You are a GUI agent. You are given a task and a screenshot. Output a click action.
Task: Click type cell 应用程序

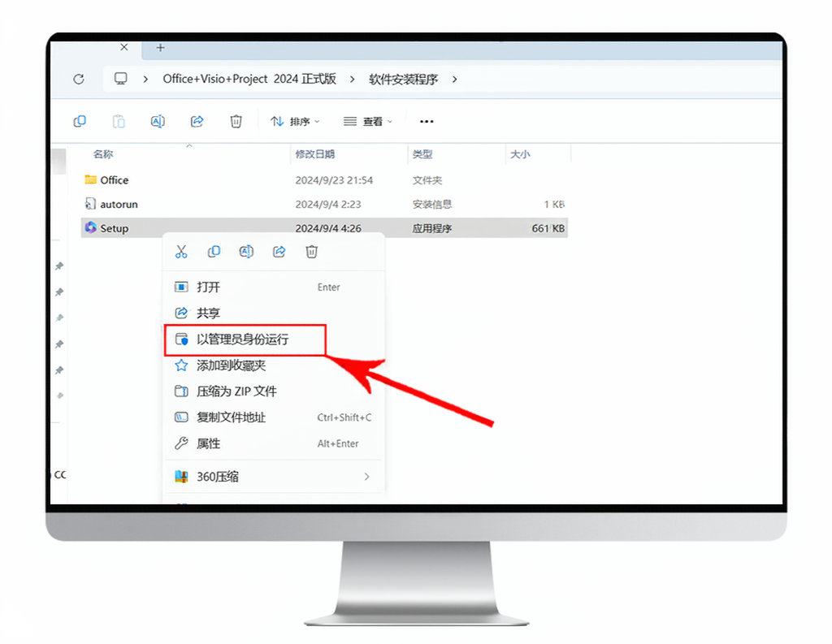[x=432, y=228]
